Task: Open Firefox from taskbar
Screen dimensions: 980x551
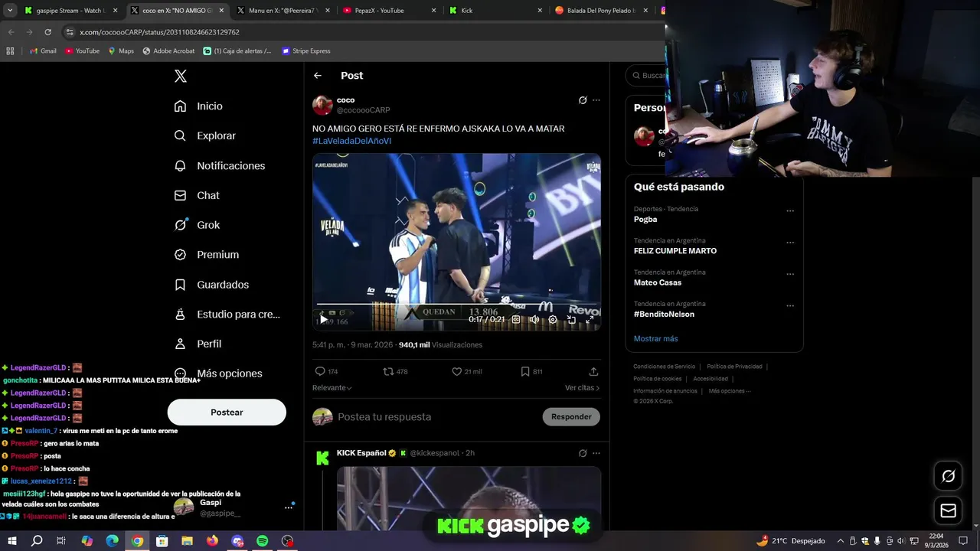Action: click(212, 541)
